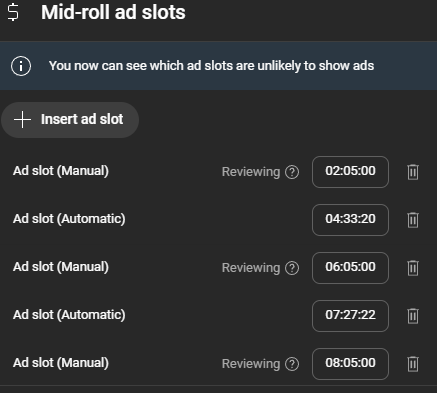Click the Ad slot (Manual) label at 06:05:00

click(x=61, y=267)
